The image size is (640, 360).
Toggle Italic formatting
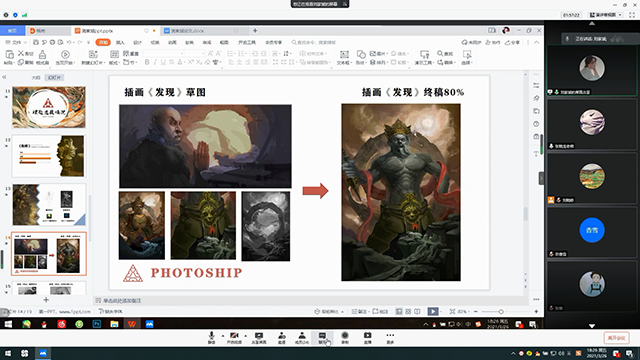pos(155,62)
